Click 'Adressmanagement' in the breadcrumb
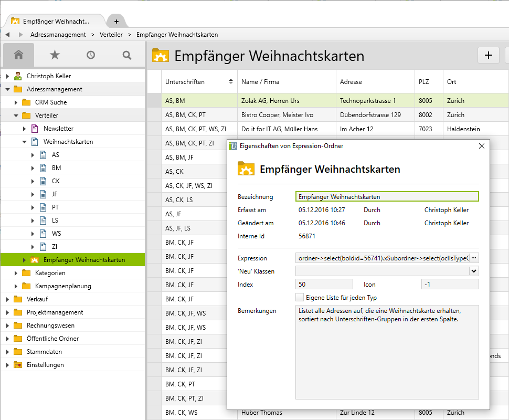The image size is (509, 420). click(x=58, y=35)
